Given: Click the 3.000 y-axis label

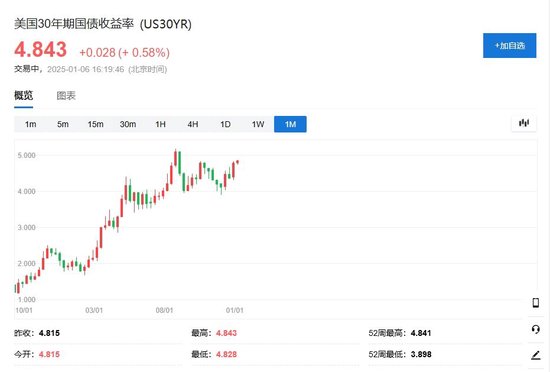Looking at the screenshot, I should coord(27,228).
